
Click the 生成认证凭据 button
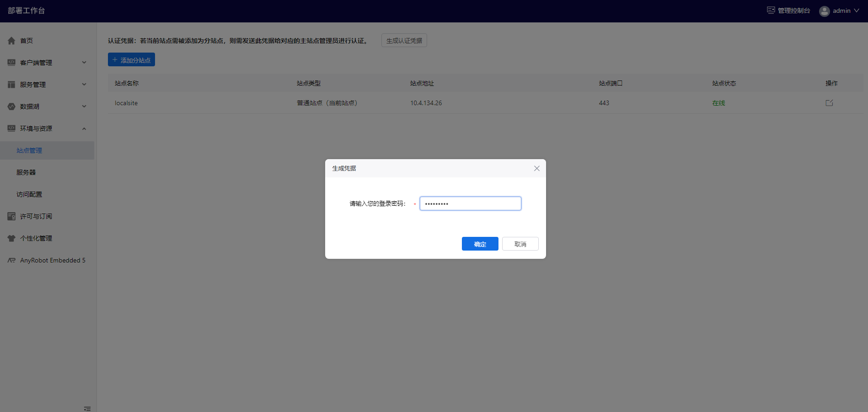point(404,40)
